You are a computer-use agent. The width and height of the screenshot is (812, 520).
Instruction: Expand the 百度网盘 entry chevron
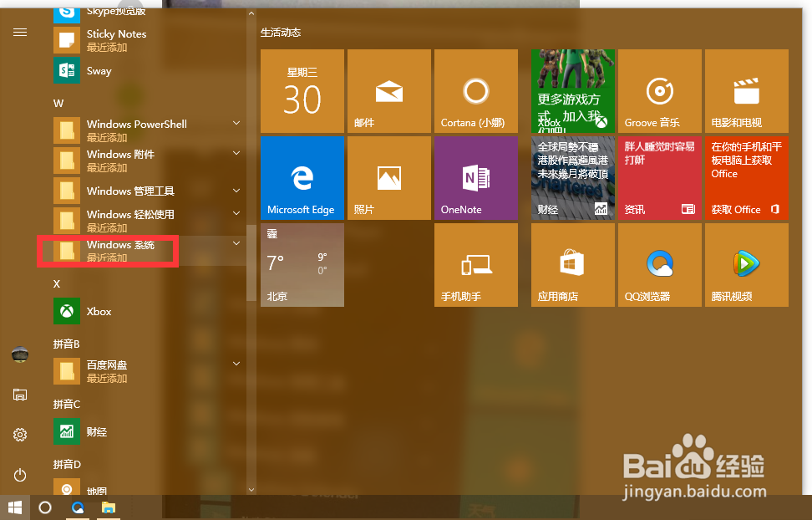[x=236, y=364]
